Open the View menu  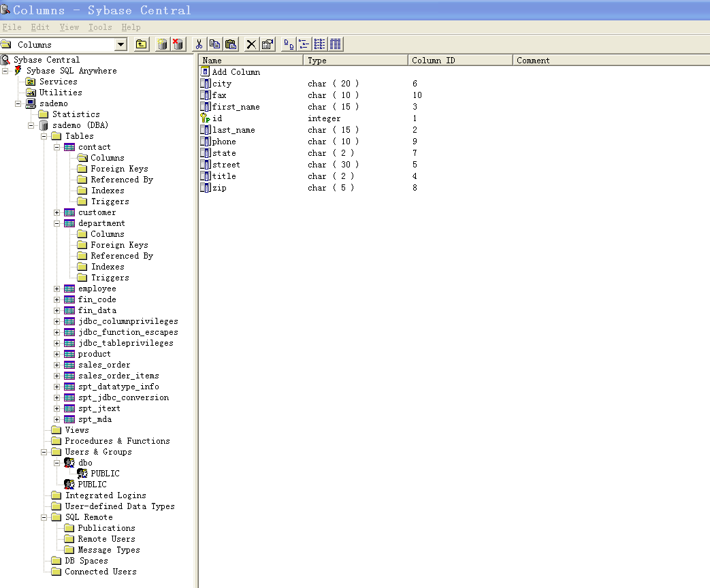pos(69,27)
